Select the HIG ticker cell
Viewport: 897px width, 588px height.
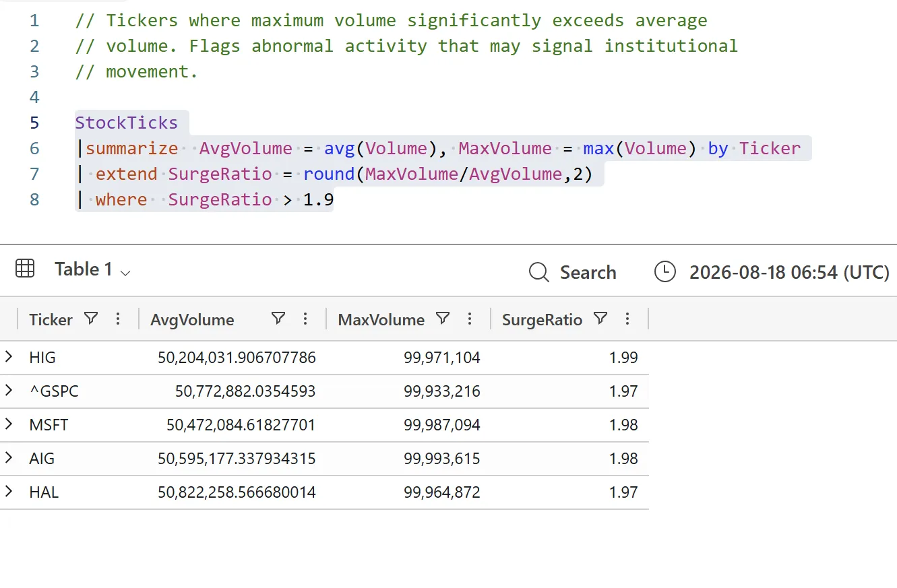coord(42,358)
